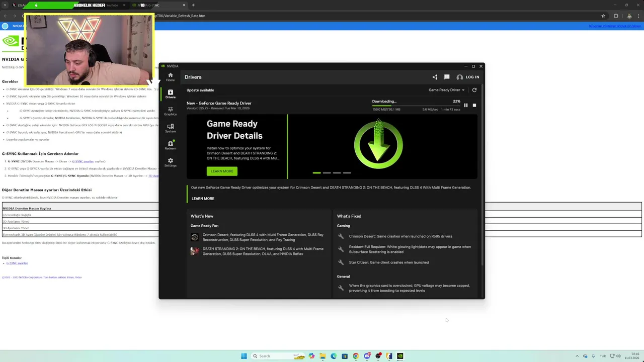The height and width of the screenshot is (362, 644).
Task: Click the DEATH STRANDING 2 game icon
Action: tap(195, 251)
